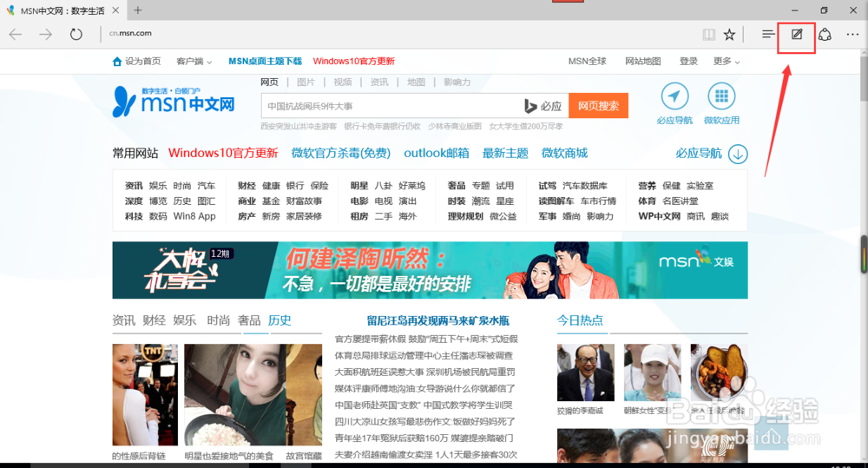Go forward with the browser forward arrow

click(45, 35)
